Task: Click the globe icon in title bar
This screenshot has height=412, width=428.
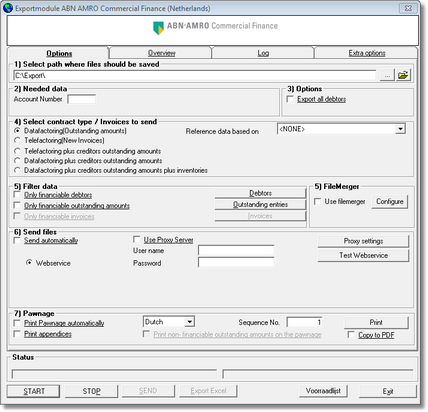Action: point(7,8)
